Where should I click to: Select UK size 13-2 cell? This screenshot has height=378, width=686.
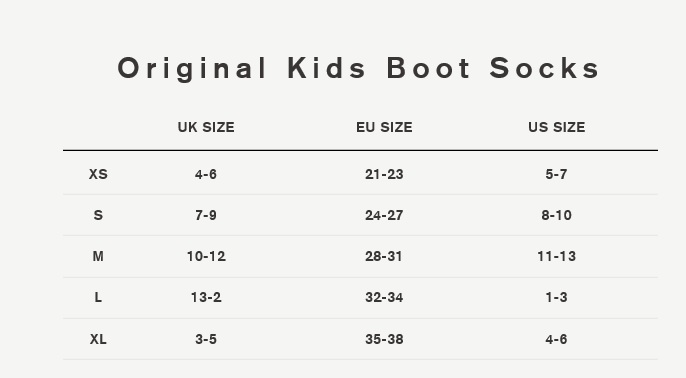[x=206, y=298]
